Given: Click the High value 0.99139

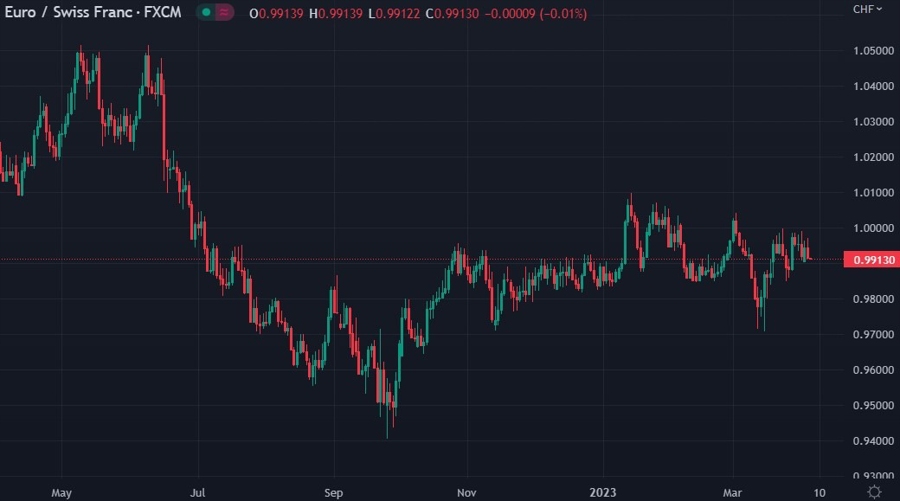Looking at the screenshot, I should click(x=340, y=13).
